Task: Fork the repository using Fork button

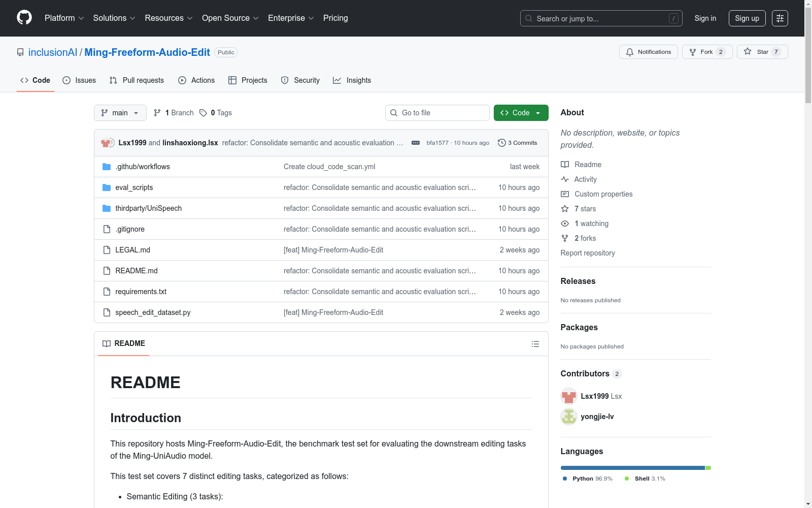Action: [707, 52]
